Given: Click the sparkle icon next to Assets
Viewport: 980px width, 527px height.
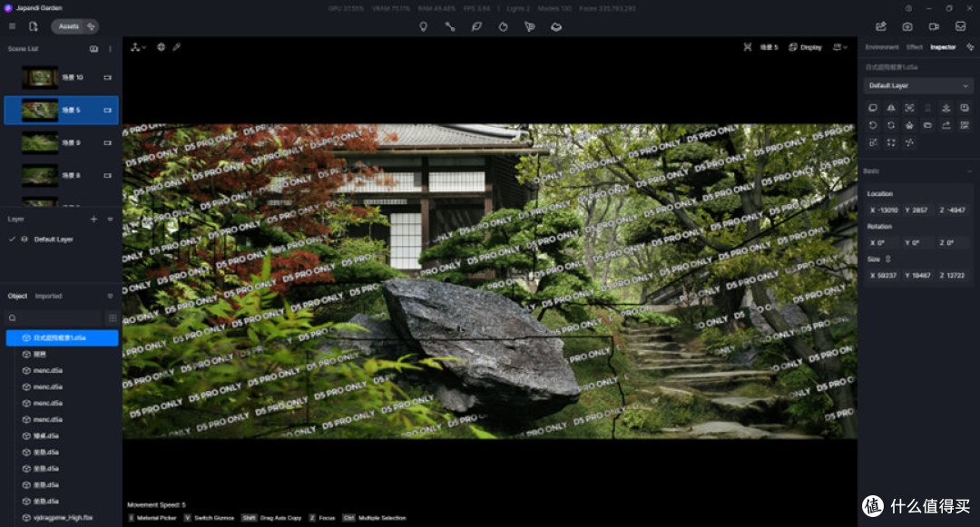Looking at the screenshot, I should pos(92,26).
